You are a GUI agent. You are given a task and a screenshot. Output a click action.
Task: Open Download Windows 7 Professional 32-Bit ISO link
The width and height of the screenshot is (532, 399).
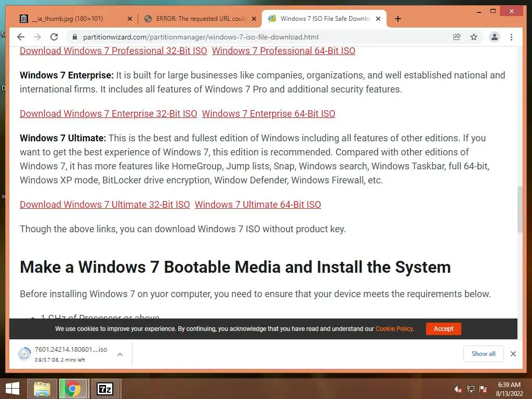pyautogui.click(x=113, y=51)
